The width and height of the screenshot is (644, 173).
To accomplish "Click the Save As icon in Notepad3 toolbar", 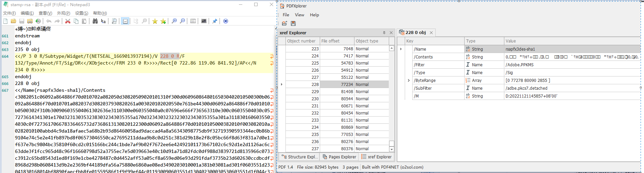I will (x=30, y=21).
